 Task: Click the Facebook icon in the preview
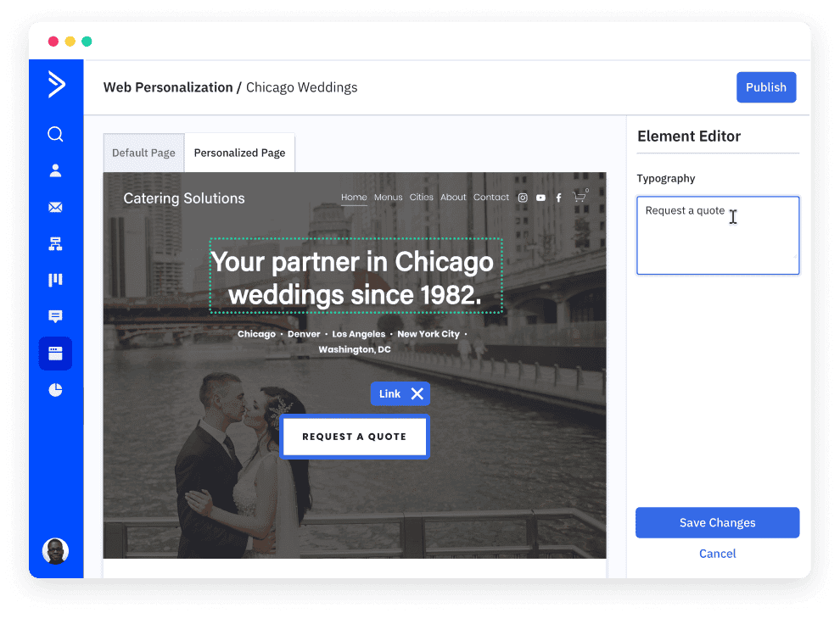558,198
